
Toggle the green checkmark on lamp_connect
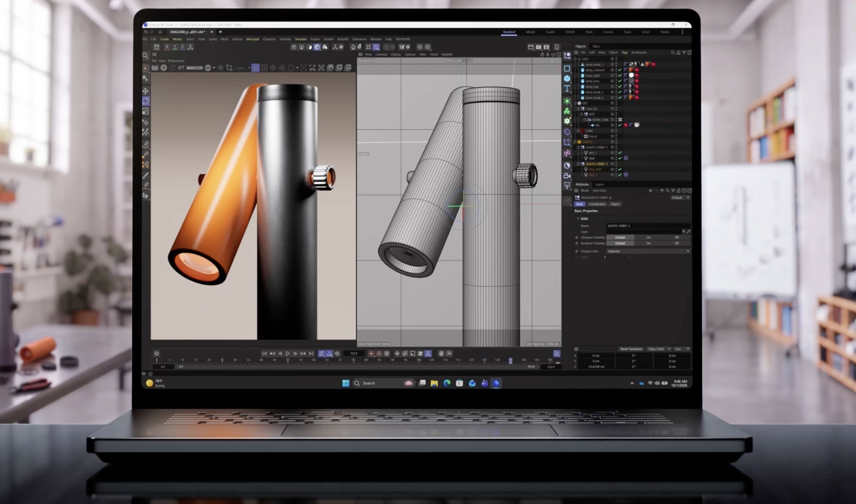tap(620, 70)
